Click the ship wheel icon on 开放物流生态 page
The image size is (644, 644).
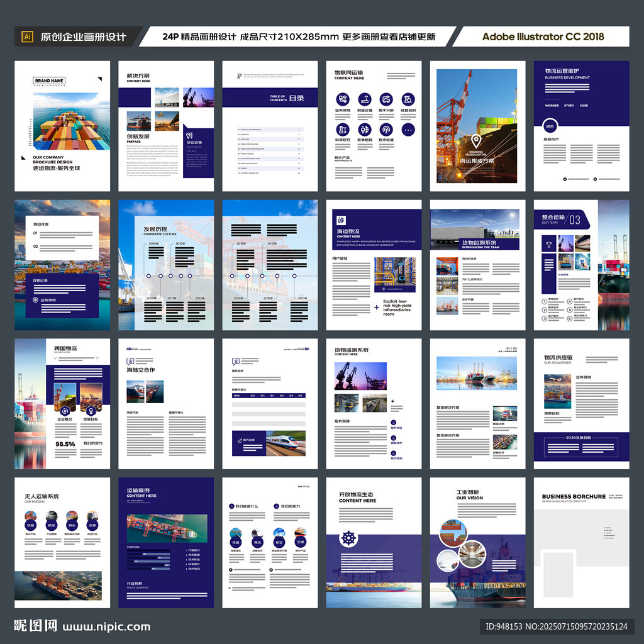click(348, 538)
